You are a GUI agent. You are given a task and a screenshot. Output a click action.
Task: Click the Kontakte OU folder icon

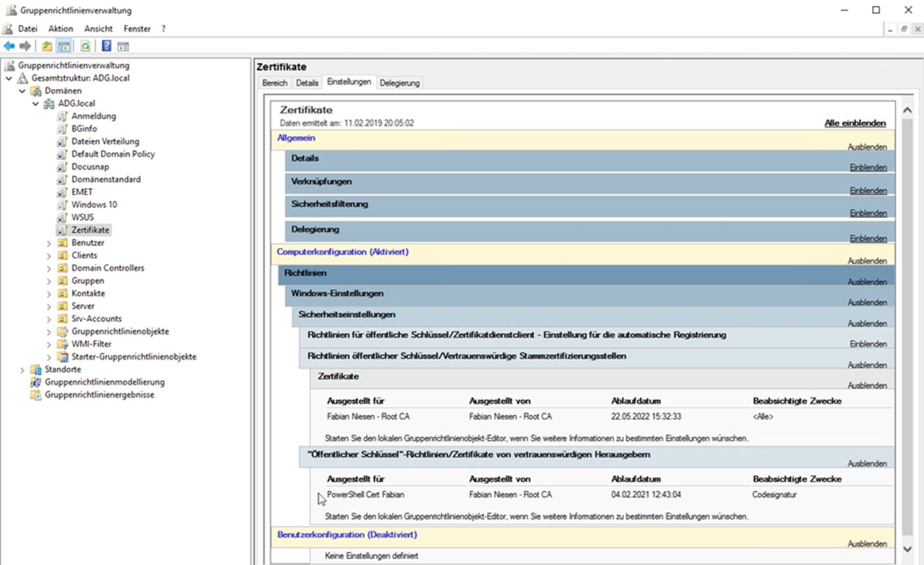[62, 293]
